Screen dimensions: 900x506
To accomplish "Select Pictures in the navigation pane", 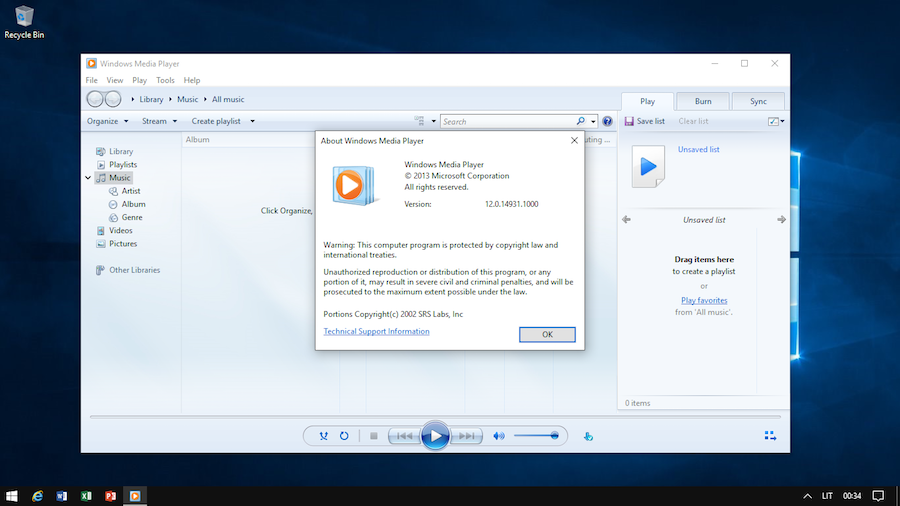I will 122,243.
